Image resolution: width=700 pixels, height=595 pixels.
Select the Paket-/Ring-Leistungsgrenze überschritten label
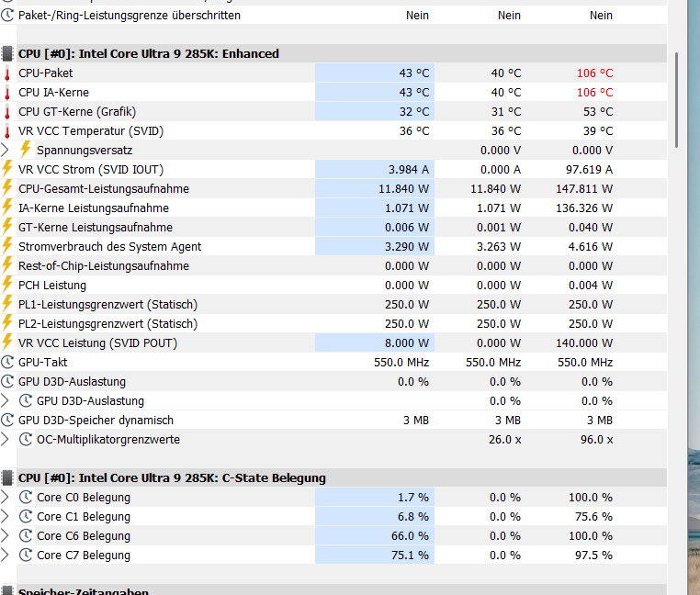coord(130,16)
